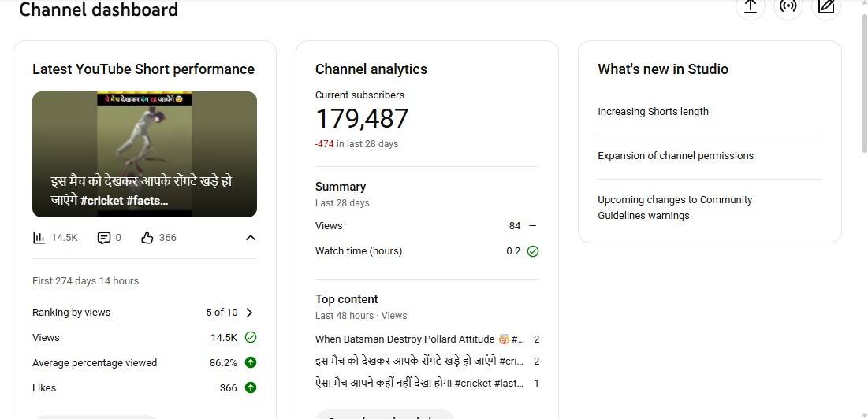Click the thumbs-up likes icon showing 366

[147, 238]
